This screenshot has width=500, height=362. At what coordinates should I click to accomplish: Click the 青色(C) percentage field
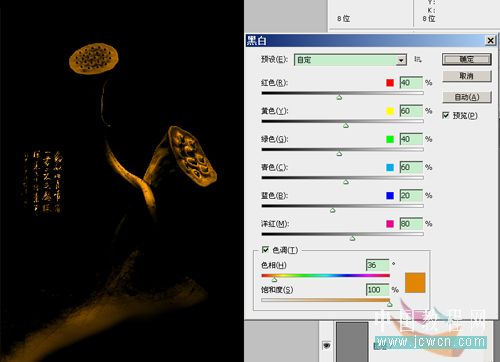click(411, 167)
